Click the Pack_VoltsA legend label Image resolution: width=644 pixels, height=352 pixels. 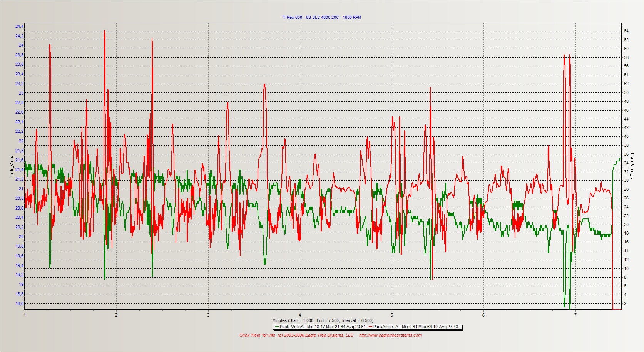[293, 327]
